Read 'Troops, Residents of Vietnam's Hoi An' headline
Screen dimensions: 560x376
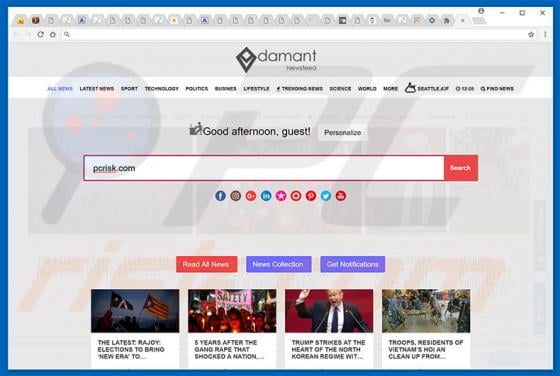(x=426, y=349)
